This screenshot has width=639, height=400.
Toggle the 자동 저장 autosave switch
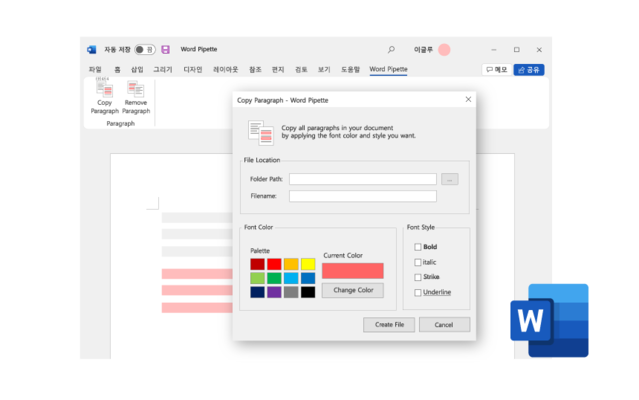(x=145, y=50)
